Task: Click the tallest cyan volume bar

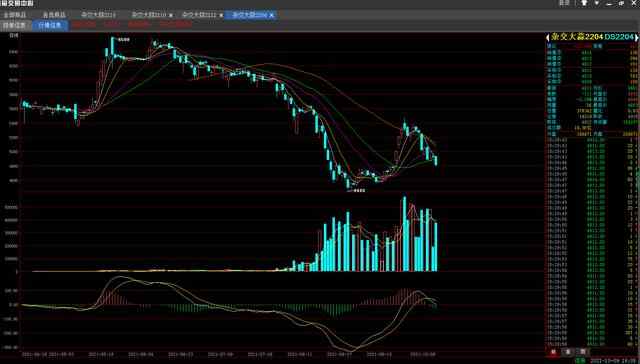Action: [x=405, y=234]
